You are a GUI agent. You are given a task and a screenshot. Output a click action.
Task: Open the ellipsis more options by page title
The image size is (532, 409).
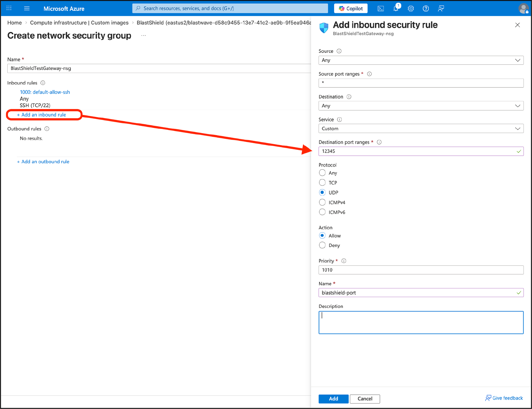(x=143, y=36)
